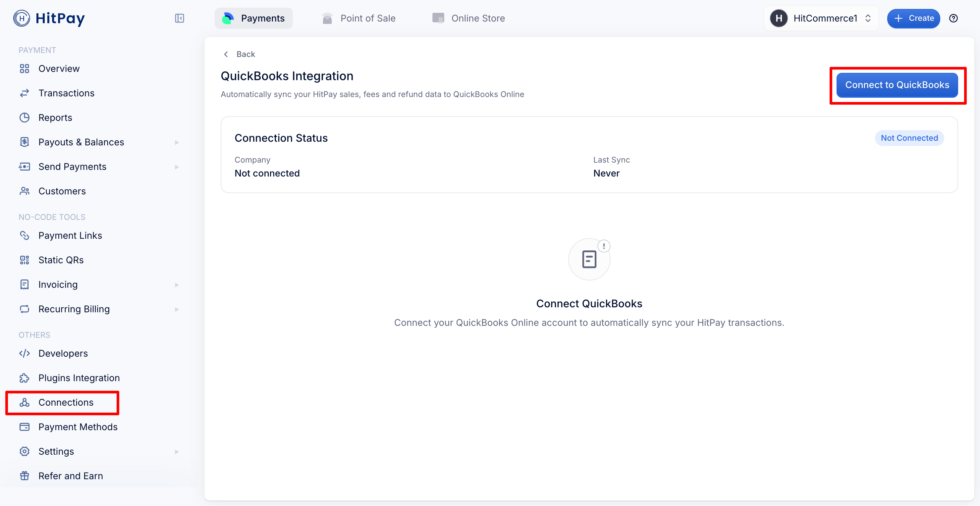
Task: Open Reports via its pie chart icon
Action: click(24, 118)
